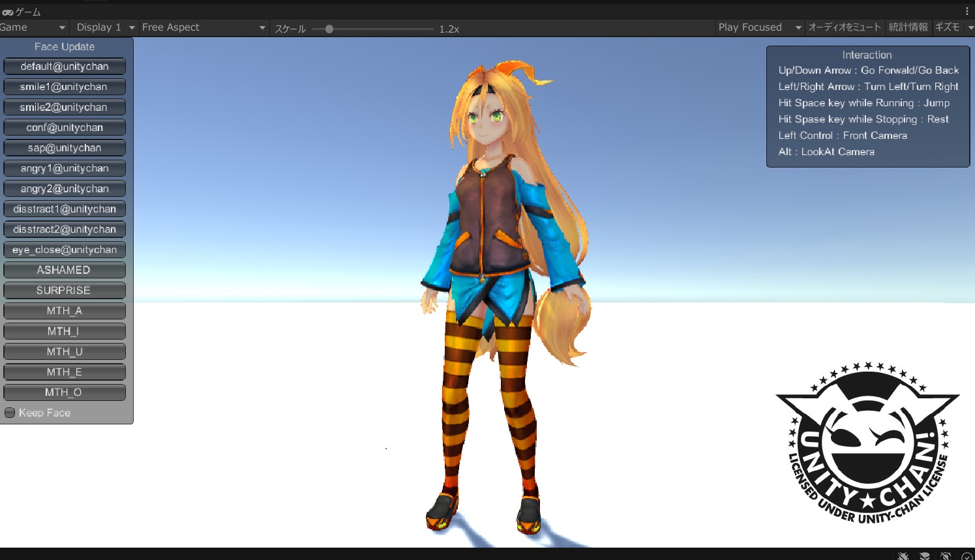The image size is (975, 560).
Task: Click the scale (スケール) slider handle
Action: click(x=329, y=29)
